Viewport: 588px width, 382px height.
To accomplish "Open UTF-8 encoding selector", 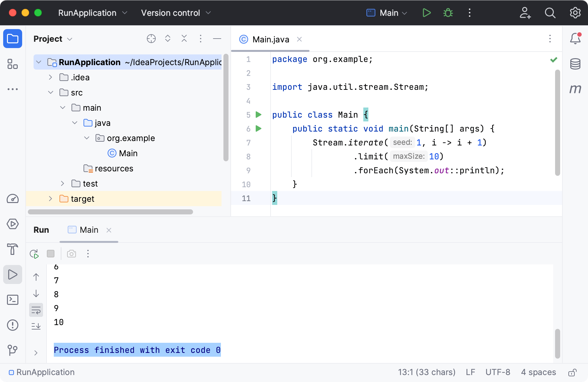I will [x=498, y=372].
